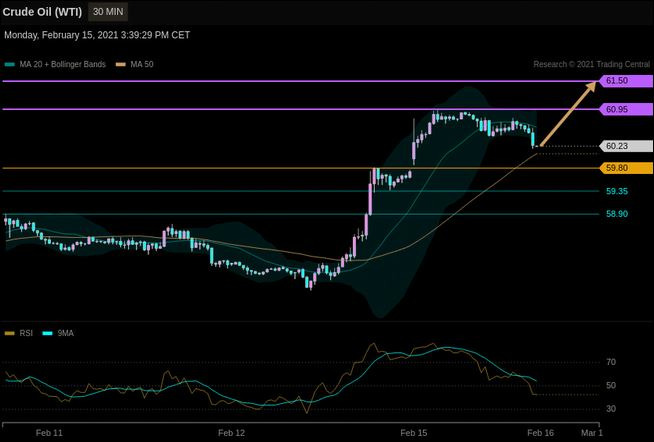Click the MA 50 legend label
Viewport: 654px width, 442px height.
coord(142,64)
